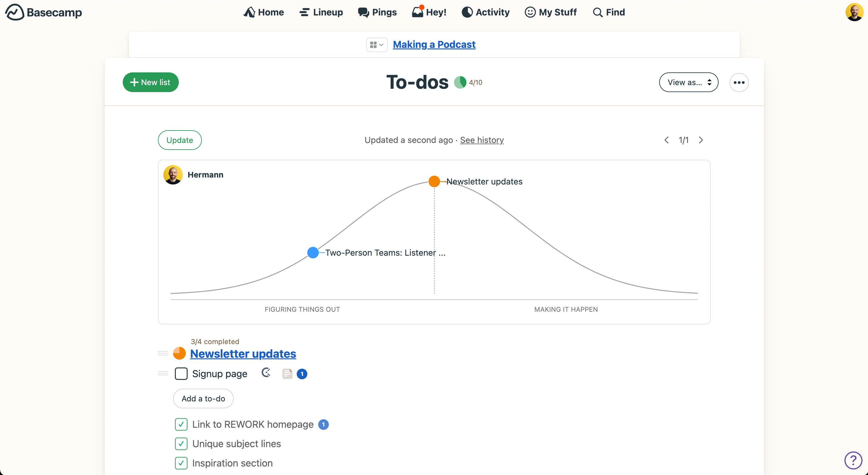This screenshot has width=868, height=475.
Task: Check off Signup page to-do
Action: pos(181,374)
